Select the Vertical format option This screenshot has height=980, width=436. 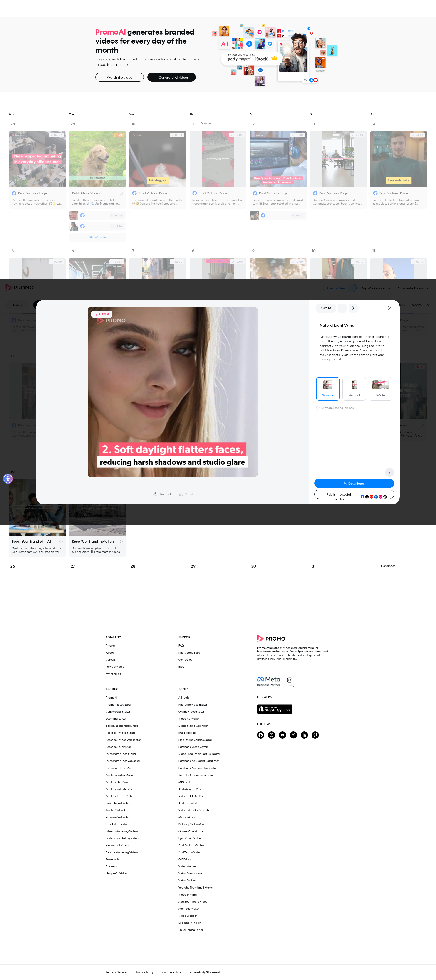click(x=354, y=389)
